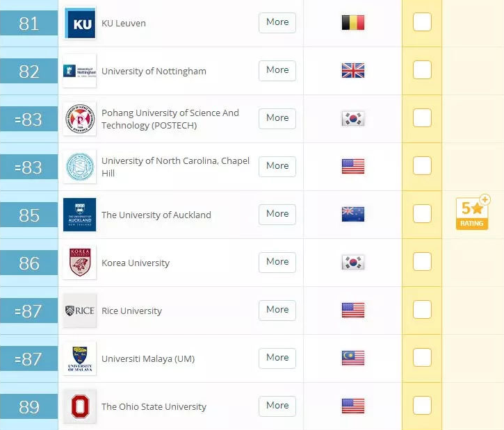Click the Ohio State red O logo
This screenshot has height=430, width=504.
pyautogui.click(x=80, y=406)
